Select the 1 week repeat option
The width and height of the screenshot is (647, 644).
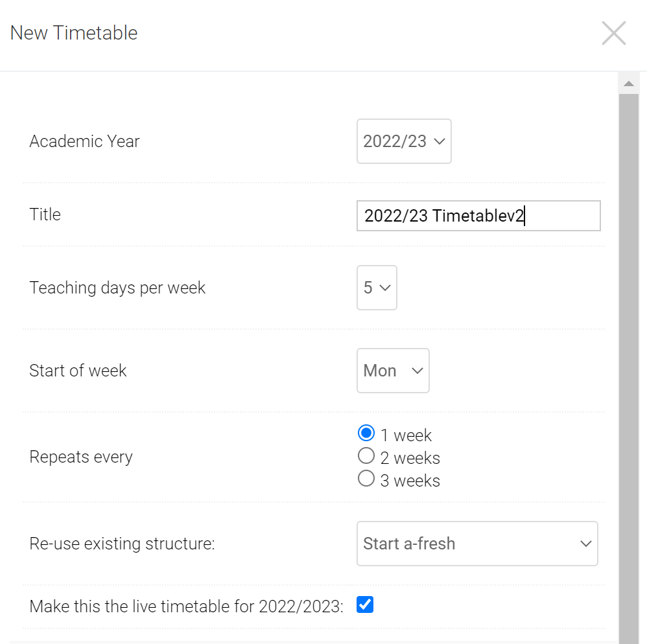[366, 433]
